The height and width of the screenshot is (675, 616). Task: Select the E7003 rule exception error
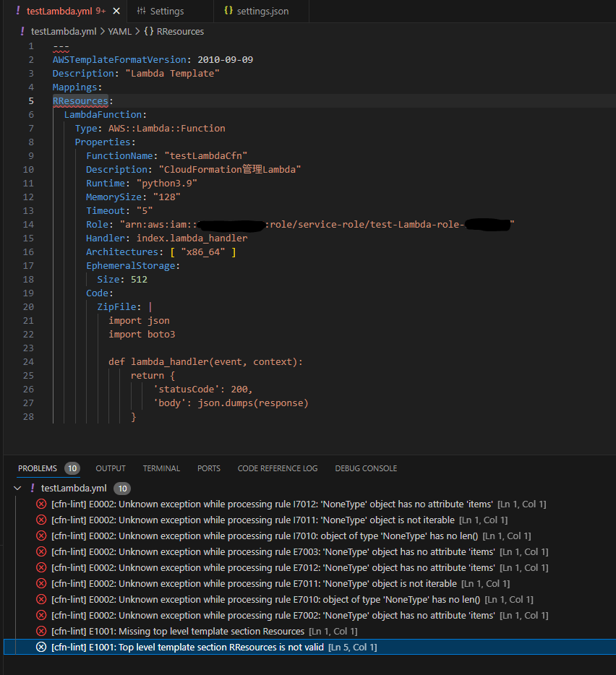(x=309, y=552)
